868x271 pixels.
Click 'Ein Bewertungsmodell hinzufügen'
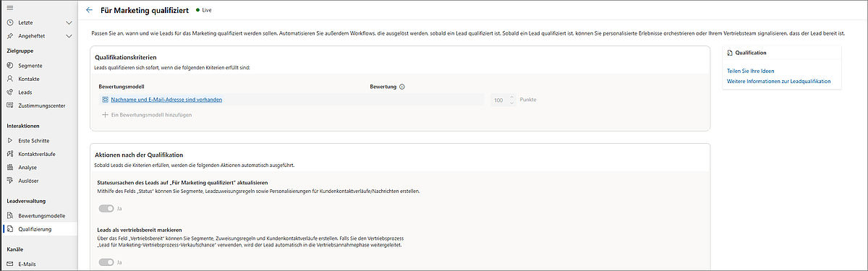click(x=147, y=114)
